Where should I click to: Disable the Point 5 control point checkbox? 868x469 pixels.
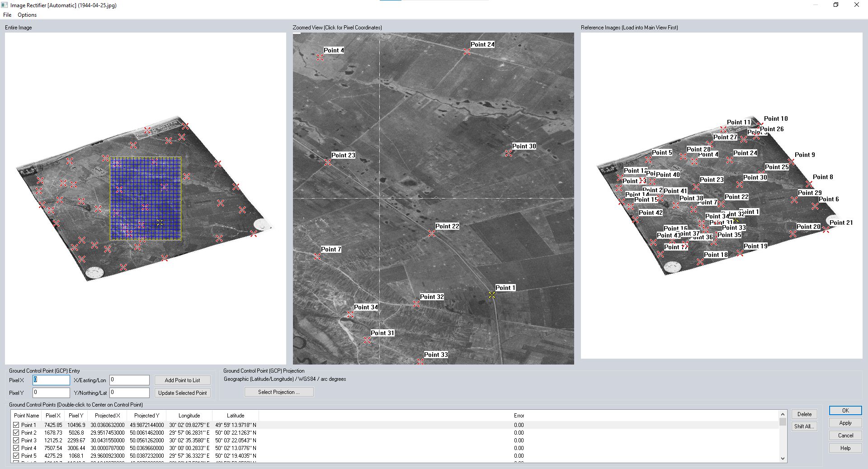(x=16, y=456)
